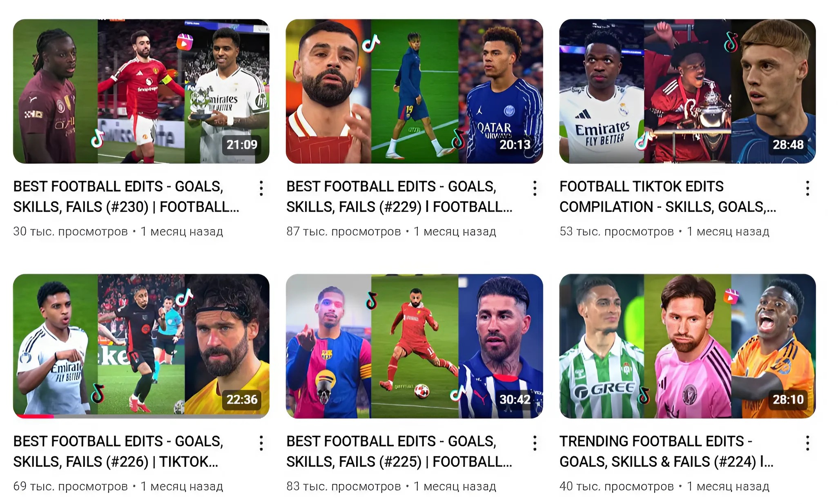Viewport: 838px width, 504px height.
Task: Open thumbnail of video with 20:13 duration
Action: click(x=414, y=91)
